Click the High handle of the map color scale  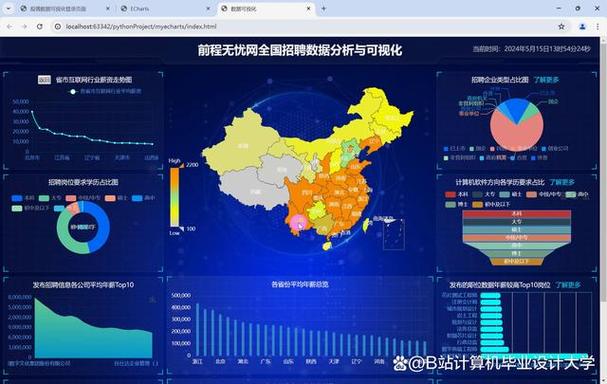point(181,165)
